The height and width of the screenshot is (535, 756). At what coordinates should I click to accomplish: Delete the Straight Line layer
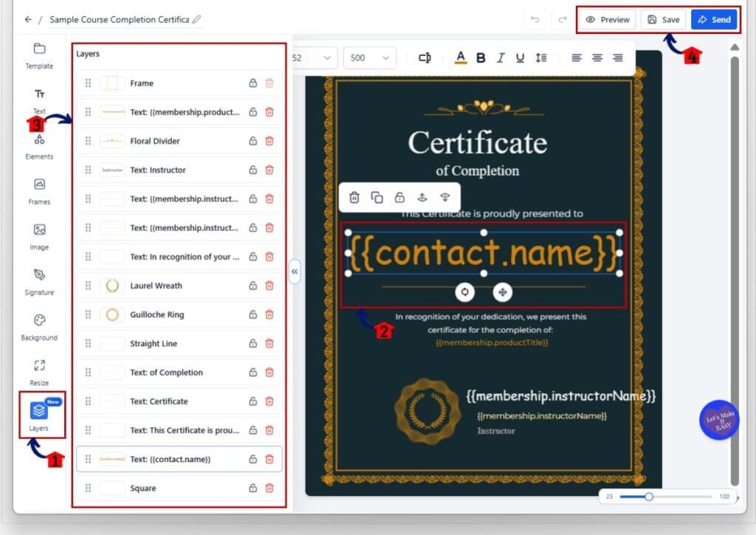coord(269,343)
